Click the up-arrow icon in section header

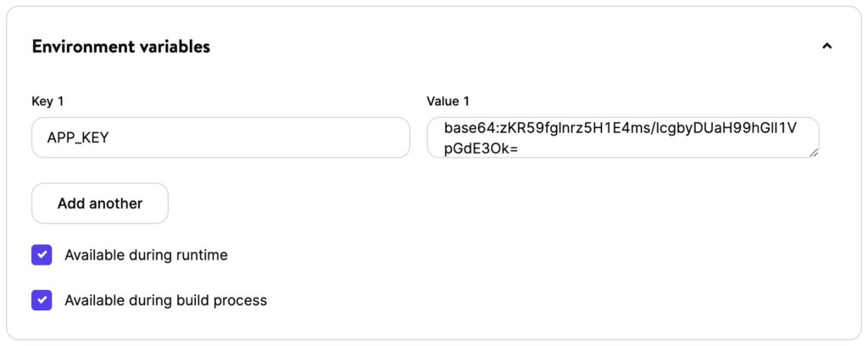[x=826, y=47]
